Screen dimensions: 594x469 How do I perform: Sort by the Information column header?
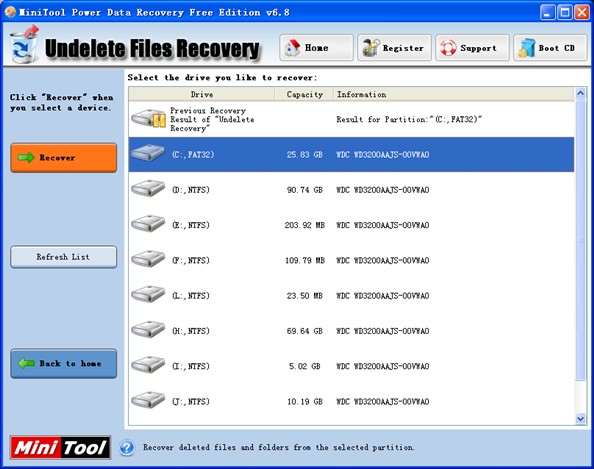453,94
